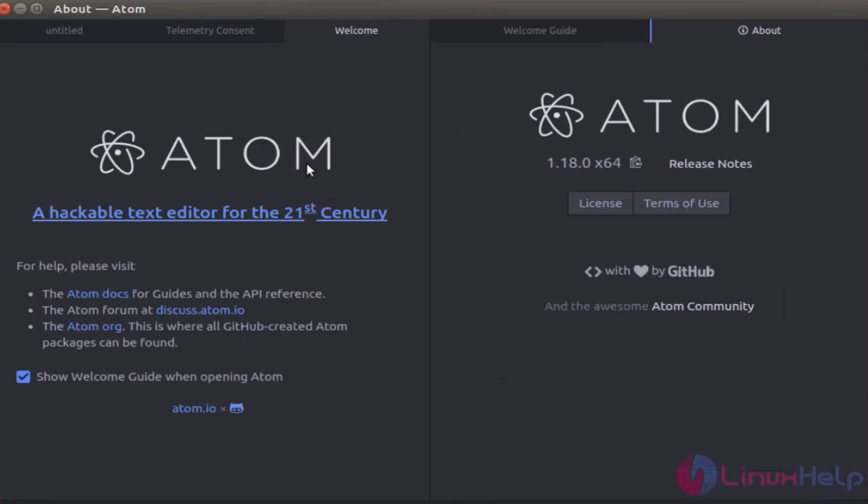The width and height of the screenshot is (868, 504).
Task: Select the Welcome tab
Action: tap(356, 31)
